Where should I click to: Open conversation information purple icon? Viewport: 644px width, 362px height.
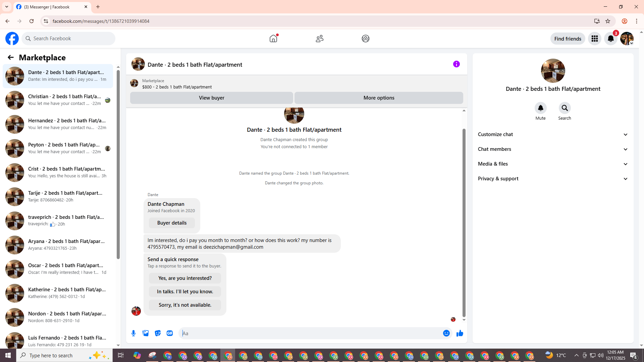click(457, 64)
